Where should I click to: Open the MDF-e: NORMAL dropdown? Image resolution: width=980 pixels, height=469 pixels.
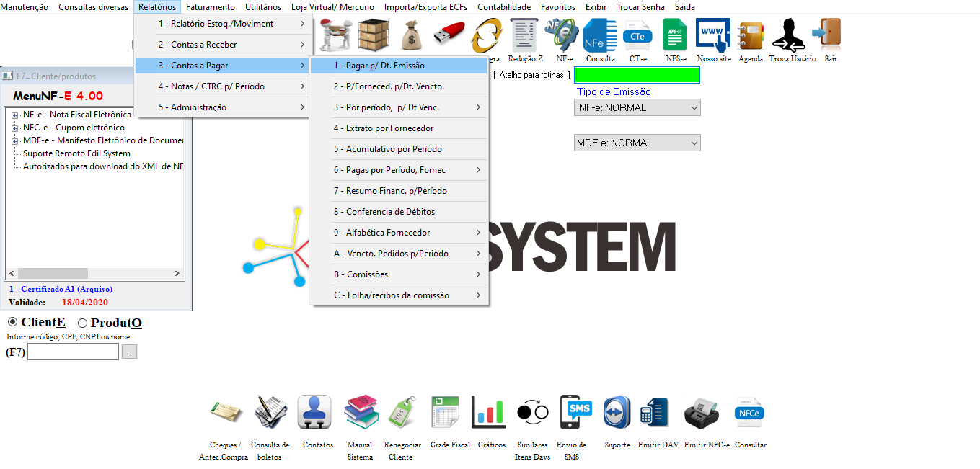coord(637,143)
